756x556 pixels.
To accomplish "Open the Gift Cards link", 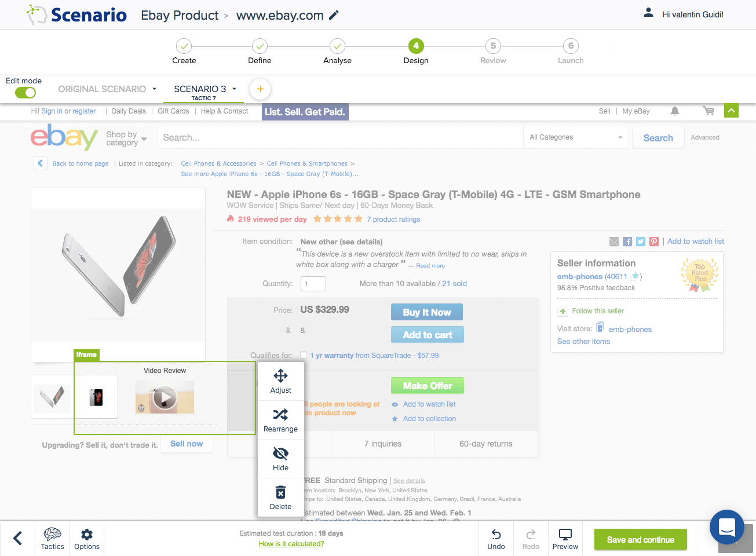I will (173, 111).
